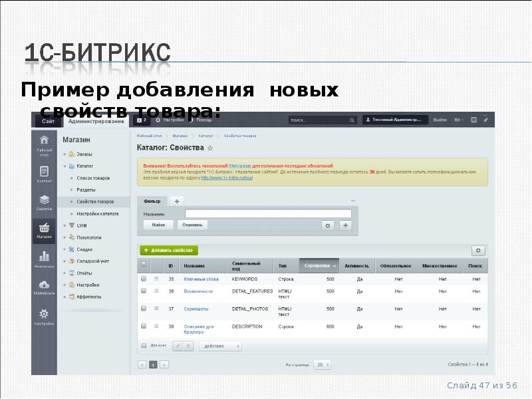Expand the Скидки tree node
This screenshot has height=399, width=532.
(x=65, y=249)
